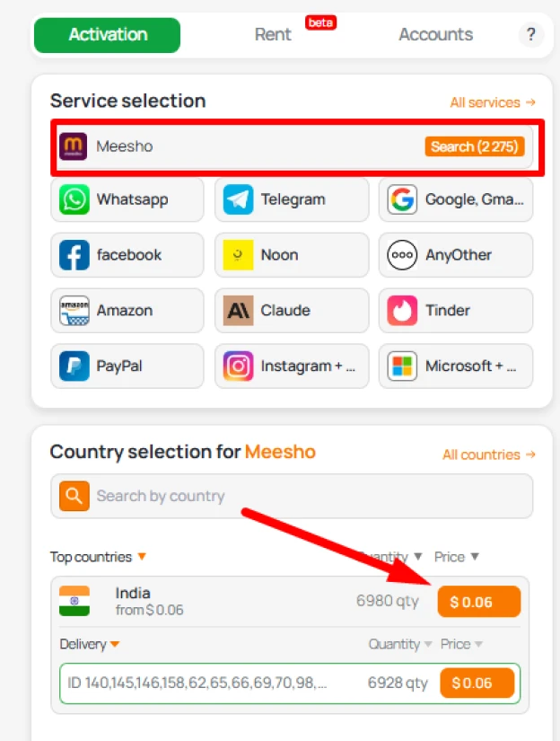Image resolution: width=560 pixels, height=741 pixels.
Task: Buy India number with the $0.06 button
Action: [478, 602]
